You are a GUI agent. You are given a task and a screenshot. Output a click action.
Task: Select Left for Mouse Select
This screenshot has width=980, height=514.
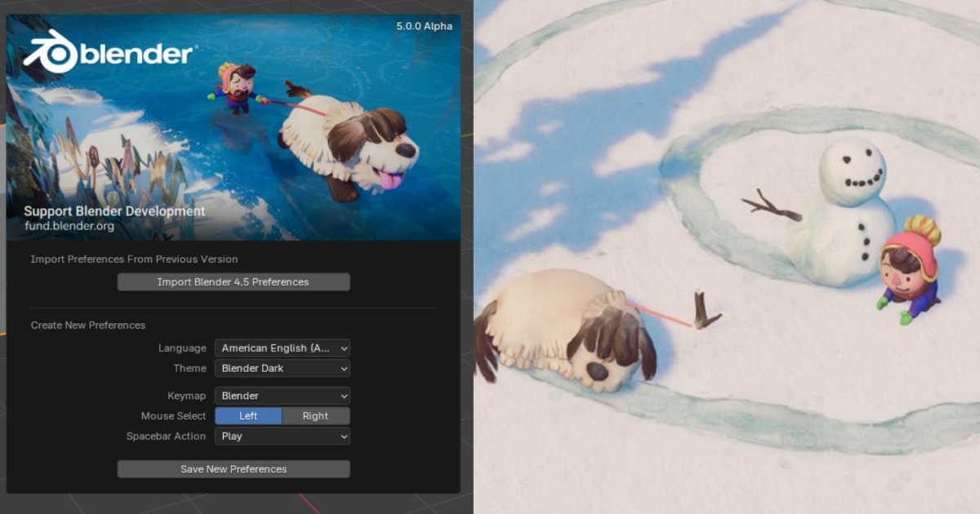coord(248,416)
